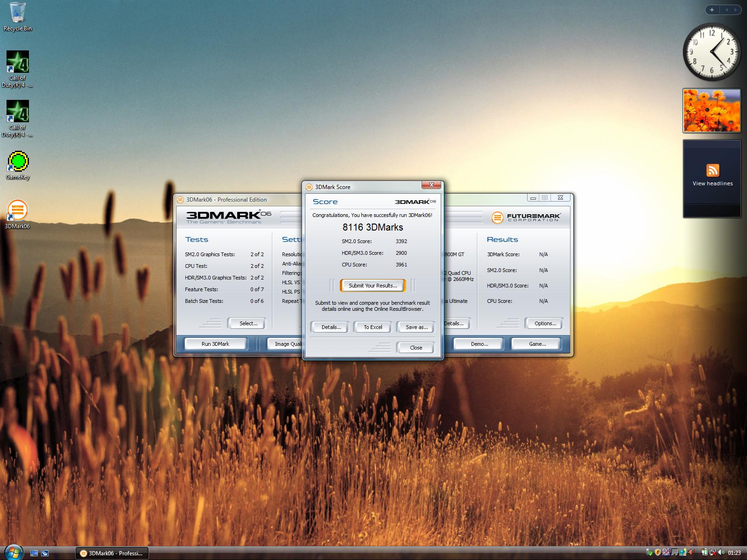This screenshot has width=747, height=560.
Task: Select the GameKey desktop shortcut
Action: coord(18,166)
